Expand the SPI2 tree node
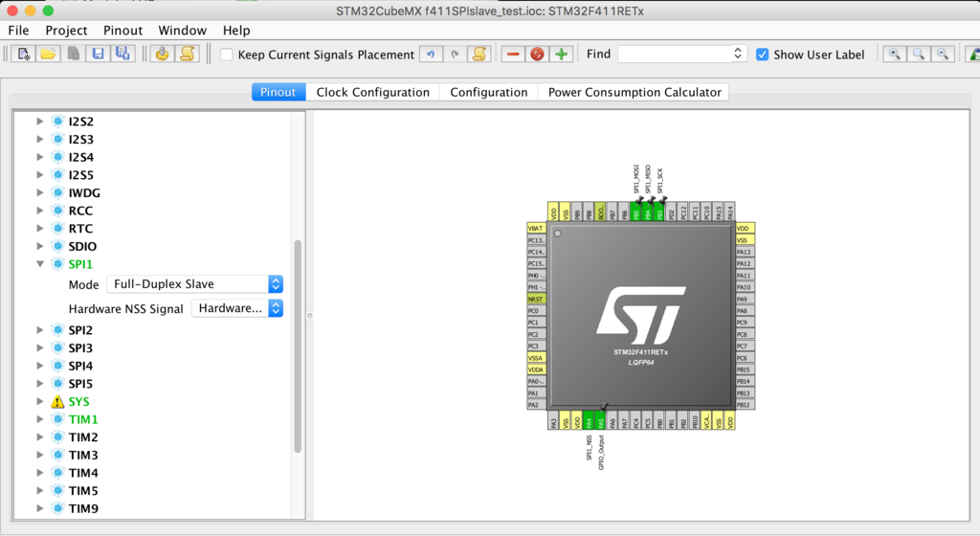980x536 pixels. pos(40,330)
